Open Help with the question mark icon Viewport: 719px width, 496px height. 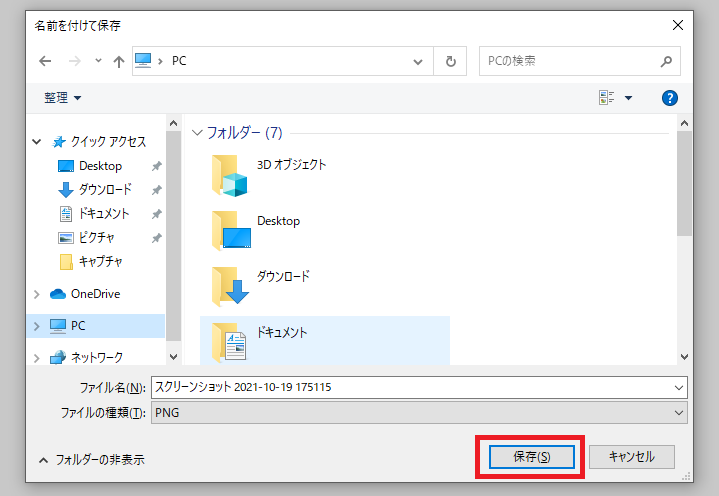click(669, 98)
